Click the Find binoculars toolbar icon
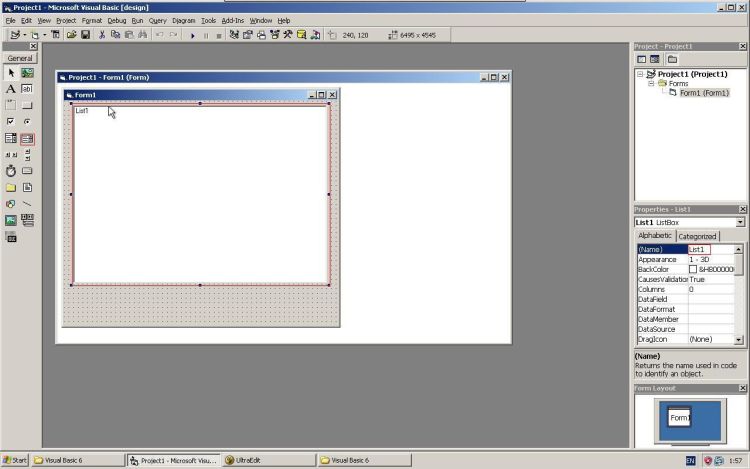Image resolution: width=750 pixels, height=469 pixels. [143, 35]
